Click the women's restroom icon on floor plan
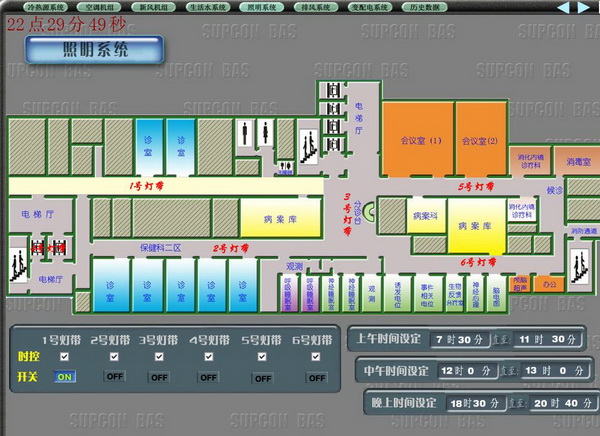Screen dimensions: 600x436 click(x=265, y=132)
